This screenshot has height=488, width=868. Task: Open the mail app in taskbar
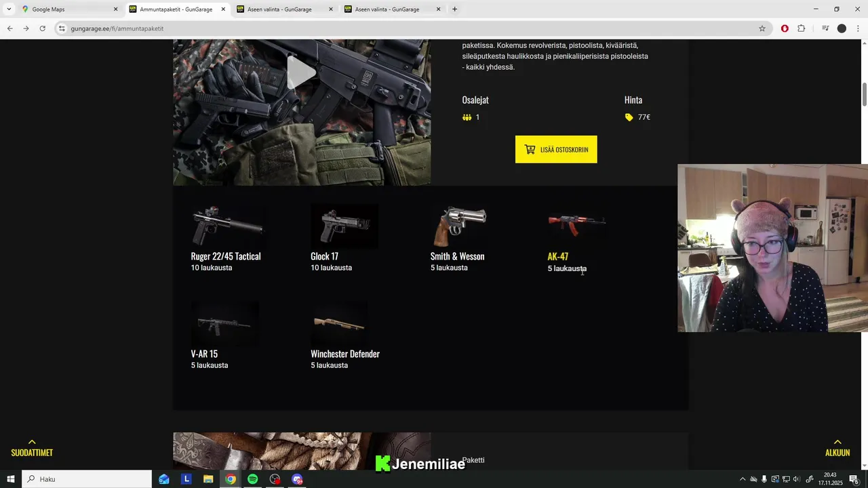164,479
